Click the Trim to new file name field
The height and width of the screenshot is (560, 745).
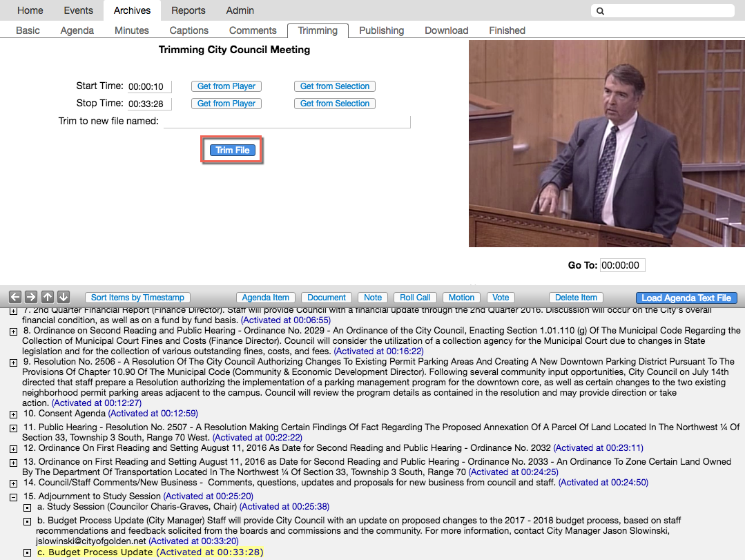[287, 122]
